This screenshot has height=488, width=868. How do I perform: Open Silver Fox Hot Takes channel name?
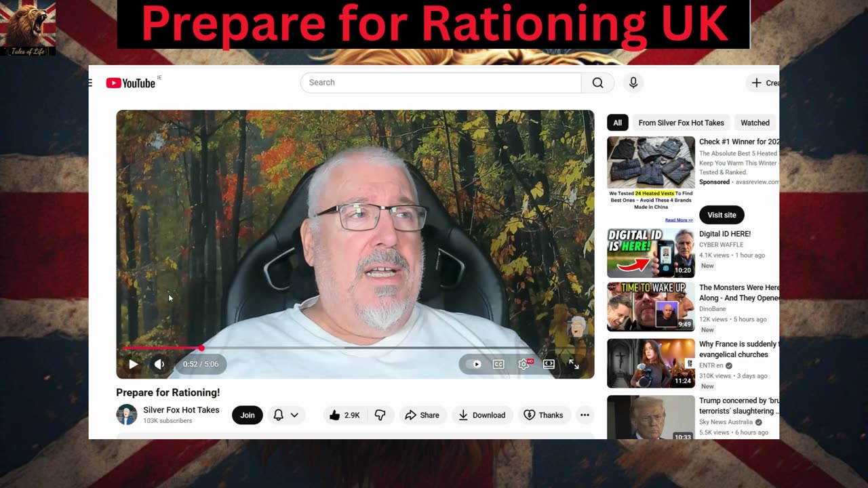(x=181, y=410)
